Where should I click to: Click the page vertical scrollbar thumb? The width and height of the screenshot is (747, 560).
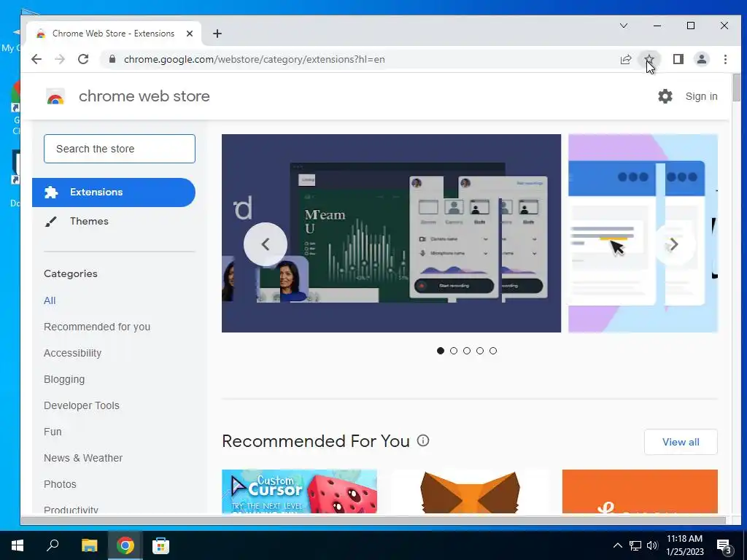737,87
